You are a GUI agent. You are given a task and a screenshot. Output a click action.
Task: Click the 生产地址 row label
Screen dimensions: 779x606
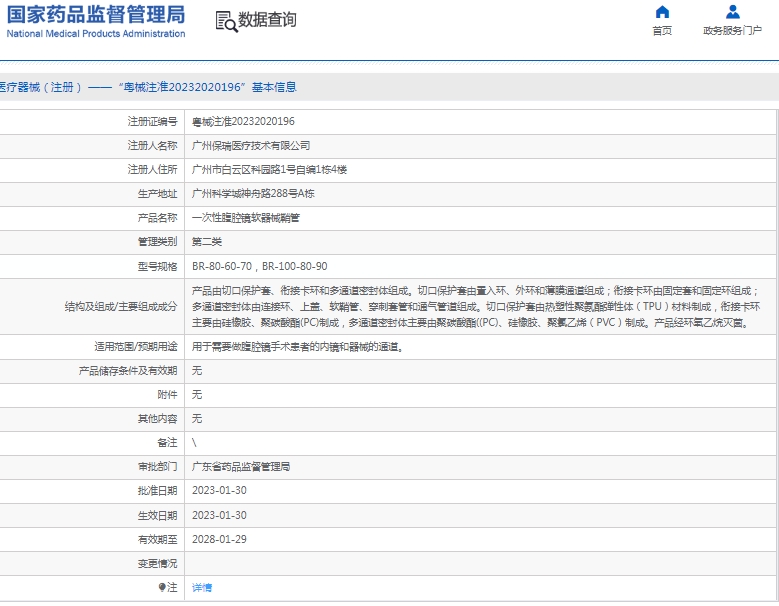pyautogui.click(x=157, y=194)
